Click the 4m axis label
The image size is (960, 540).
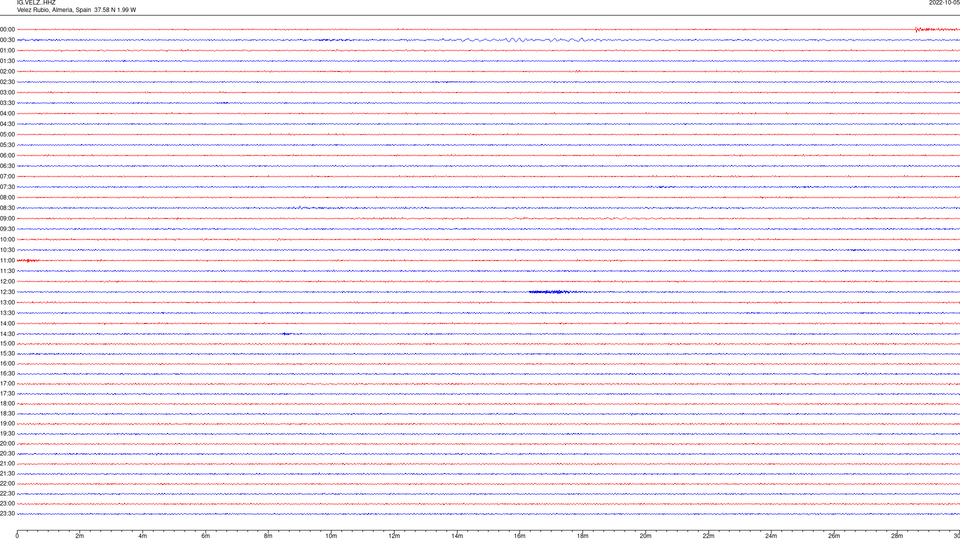click(143, 536)
